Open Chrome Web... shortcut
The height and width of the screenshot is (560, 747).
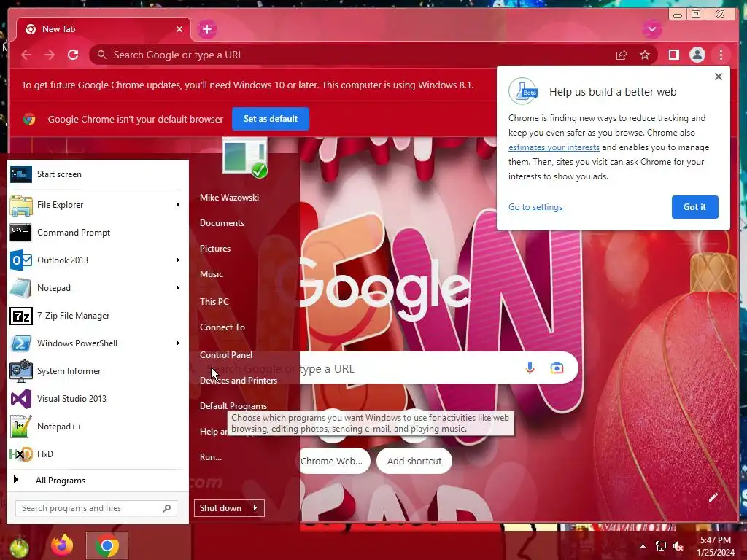pyautogui.click(x=334, y=461)
